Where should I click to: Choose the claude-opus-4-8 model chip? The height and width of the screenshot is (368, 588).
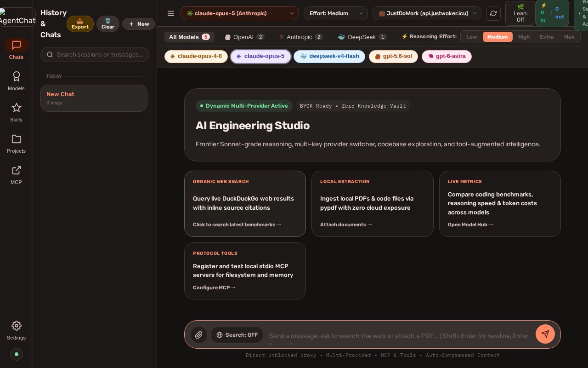click(196, 56)
